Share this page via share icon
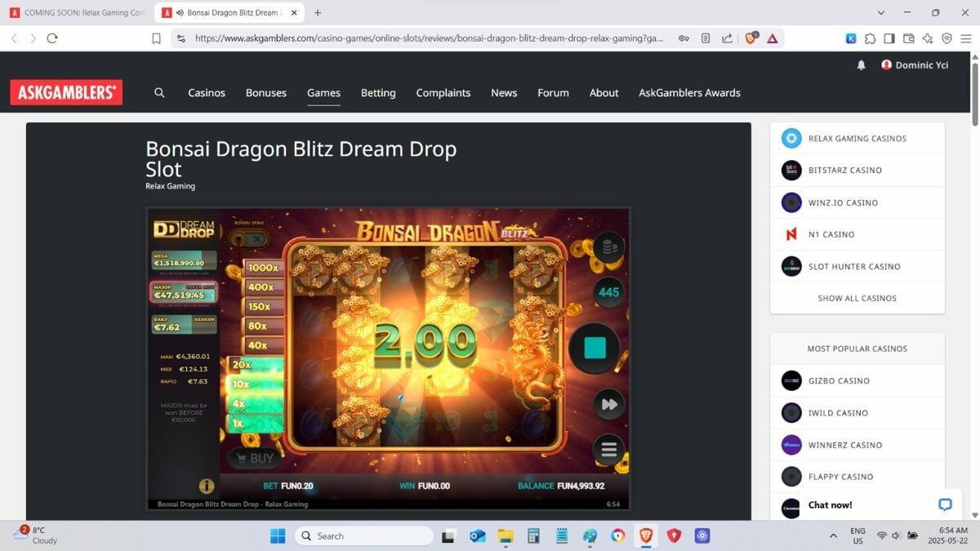Viewport: 980px width, 551px height. 725,38
